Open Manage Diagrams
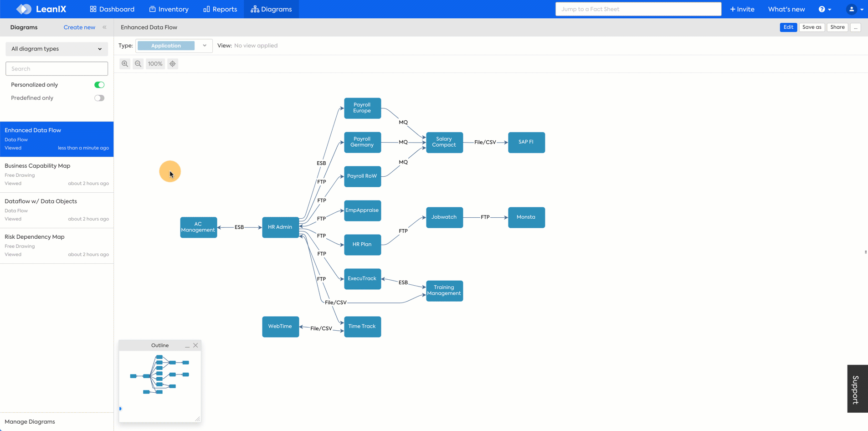Image resolution: width=868 pixels, height=431 pixels. (x=30, y=422)
